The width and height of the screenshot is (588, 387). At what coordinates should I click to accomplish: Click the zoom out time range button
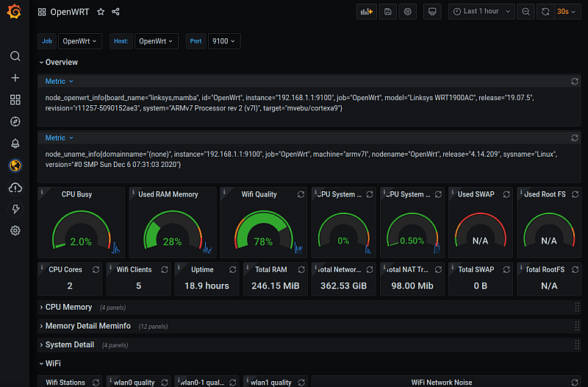pos(526,12)
